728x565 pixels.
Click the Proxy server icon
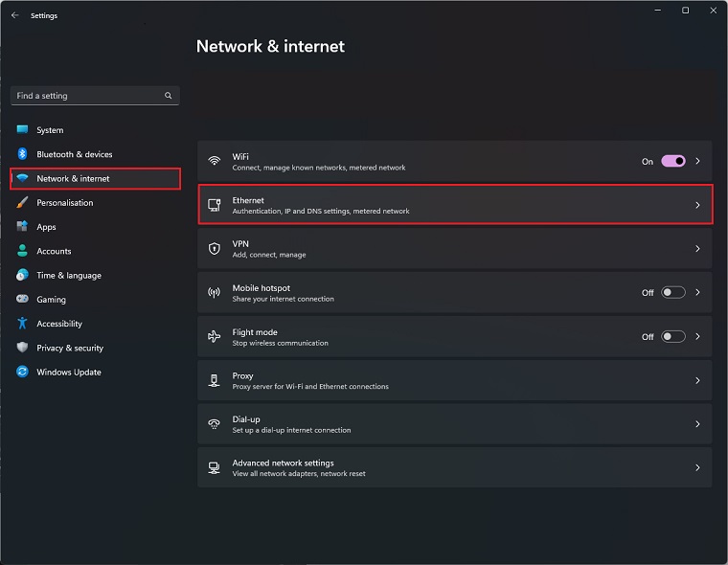pos(215,381)
